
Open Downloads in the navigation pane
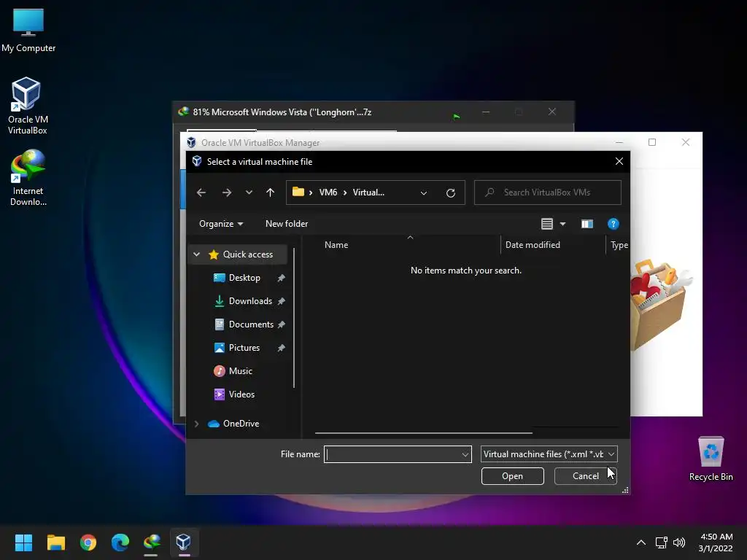pyautogui.click(x=250, y=301)
